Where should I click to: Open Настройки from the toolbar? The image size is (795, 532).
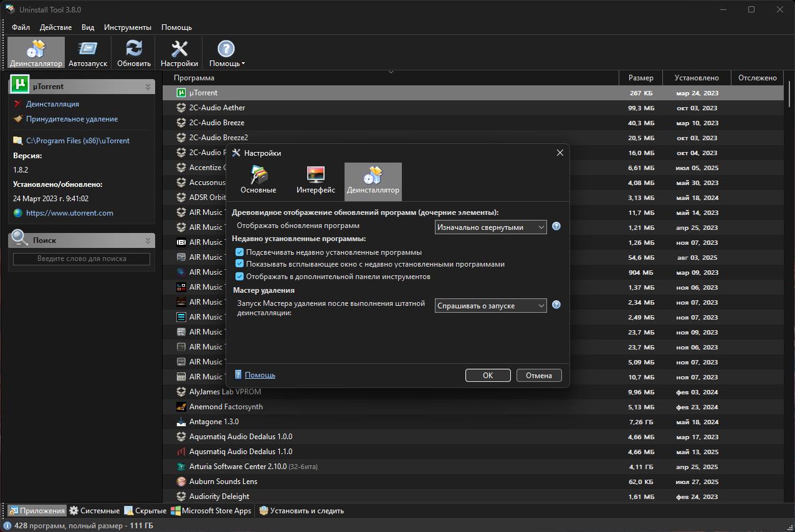(179, 53)
